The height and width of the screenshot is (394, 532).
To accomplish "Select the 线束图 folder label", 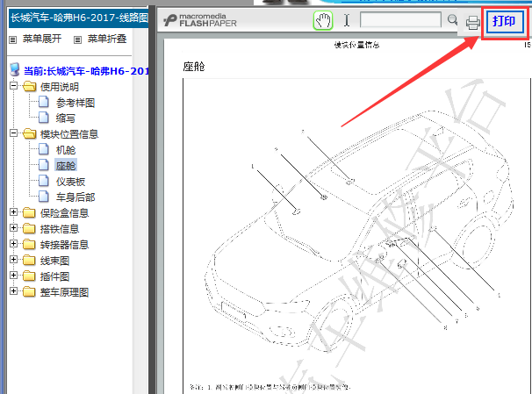I will (x=54, y=261).
